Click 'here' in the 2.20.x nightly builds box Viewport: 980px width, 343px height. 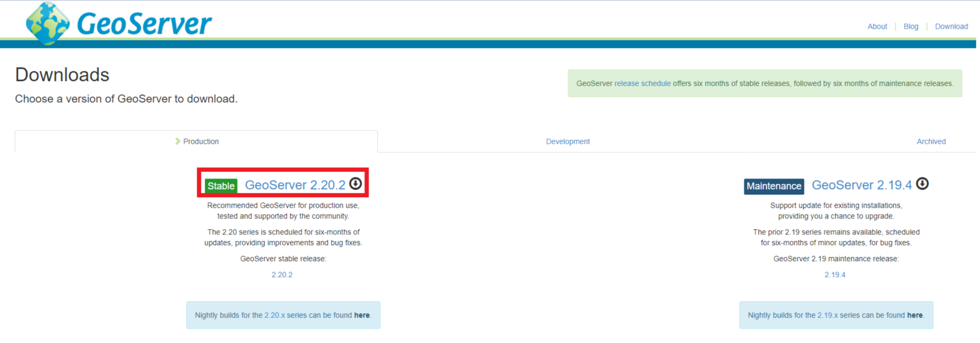(x=362, y=315)
